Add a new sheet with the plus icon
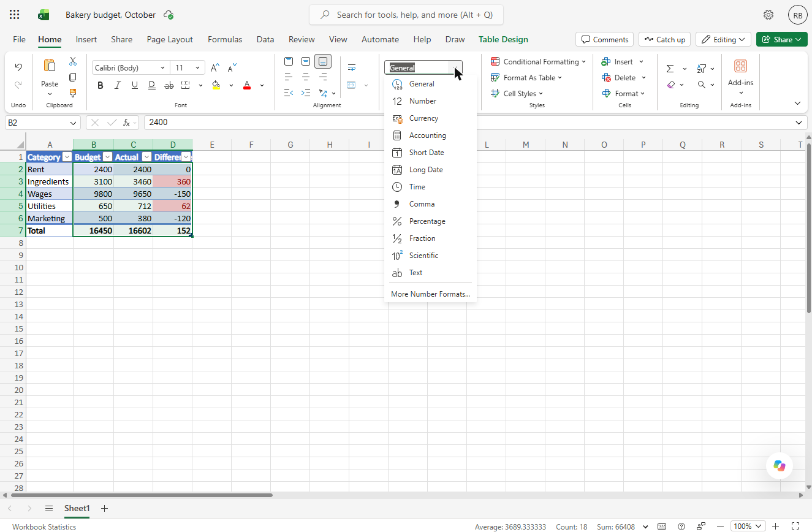Viewport: 812px width, 532px height. (x=104, y=508)
